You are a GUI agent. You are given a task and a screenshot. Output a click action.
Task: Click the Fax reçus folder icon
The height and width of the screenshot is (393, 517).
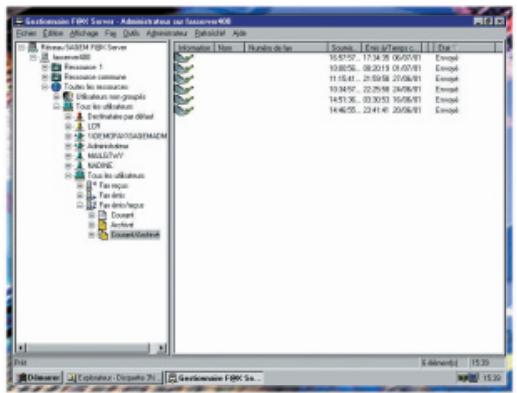[92, 185]
